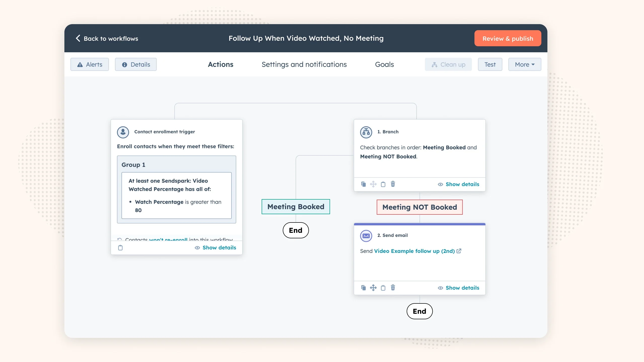Open Clean up options
Image resolution: width=644 pixels, height=362 pixels.
click(448, 64)
